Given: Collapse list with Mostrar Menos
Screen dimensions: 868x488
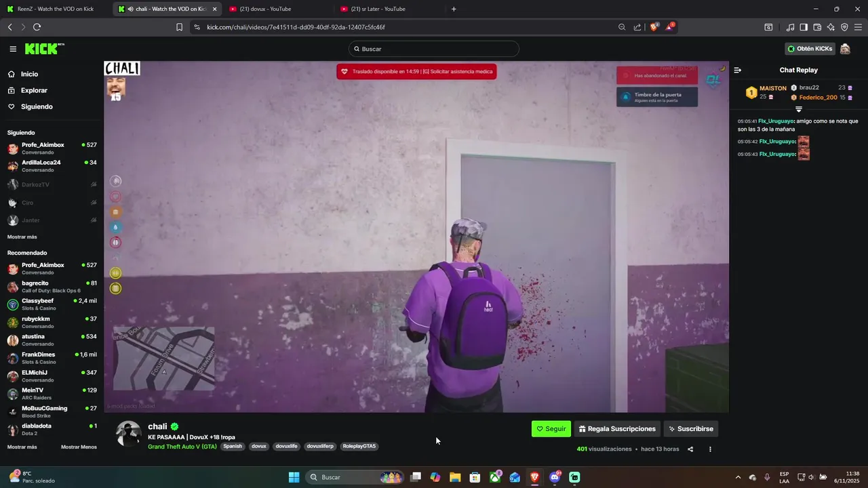Looking at the screenshot, I should pyautogui.click(x=79, y=447).
